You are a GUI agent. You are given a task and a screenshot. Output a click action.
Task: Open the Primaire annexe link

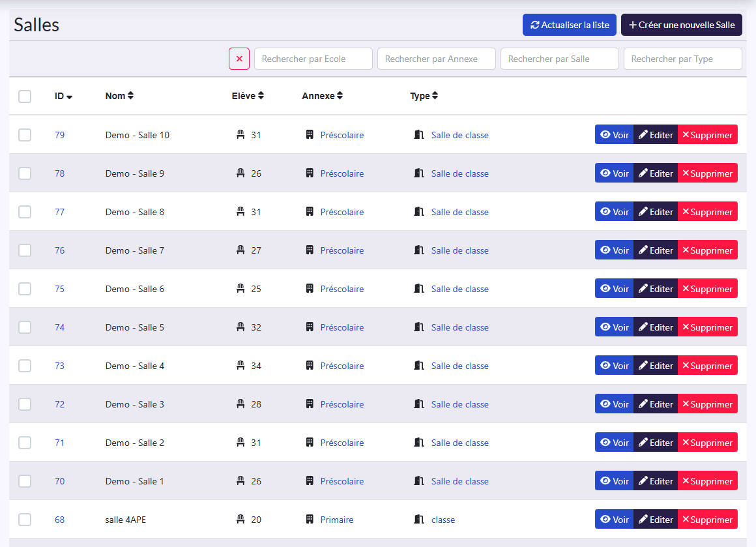(x=336, y=520)
